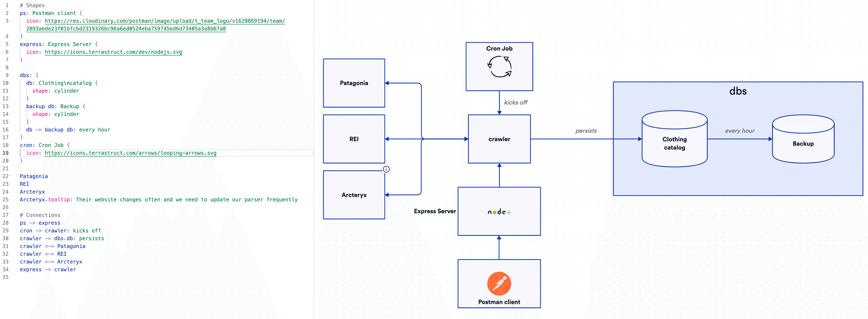Viewport: 868px width, 319px height.
Task: Select the crawler node
Action: tap(499, 139)
